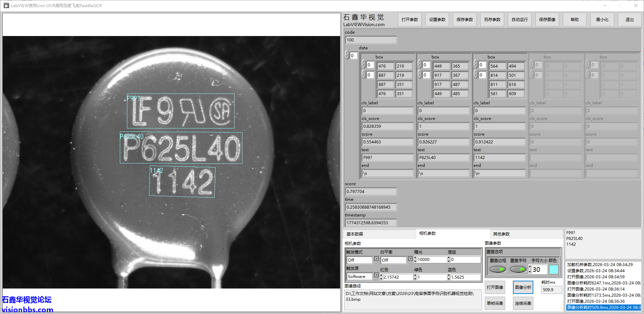Toggle the 覆盖字符 overlay switch

[x=518, y=269]
